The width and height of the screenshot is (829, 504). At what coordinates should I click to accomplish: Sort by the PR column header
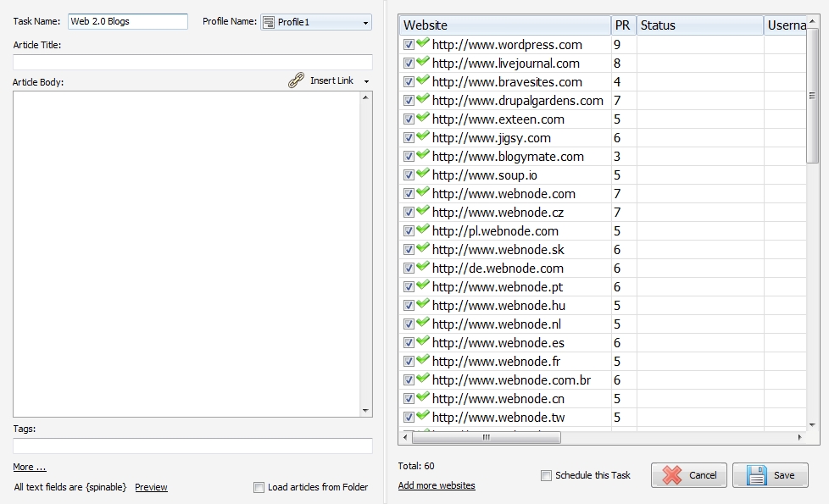tap(623, 25)
